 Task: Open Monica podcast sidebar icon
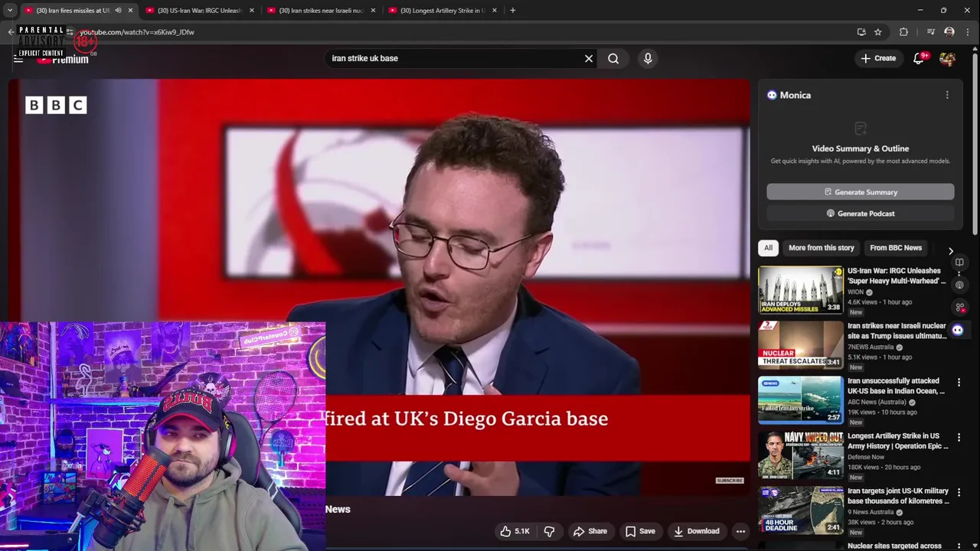[959, 285]
